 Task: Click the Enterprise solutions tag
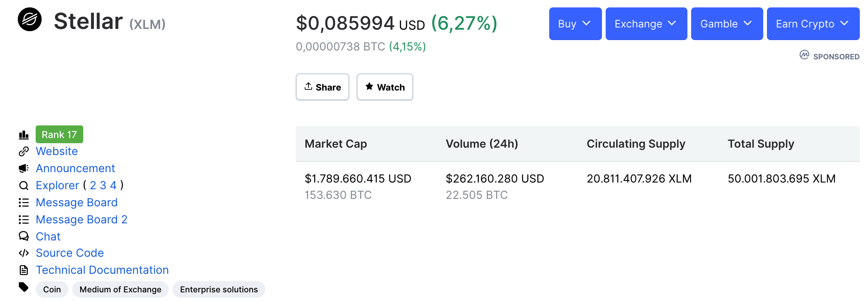coord(218,289)
